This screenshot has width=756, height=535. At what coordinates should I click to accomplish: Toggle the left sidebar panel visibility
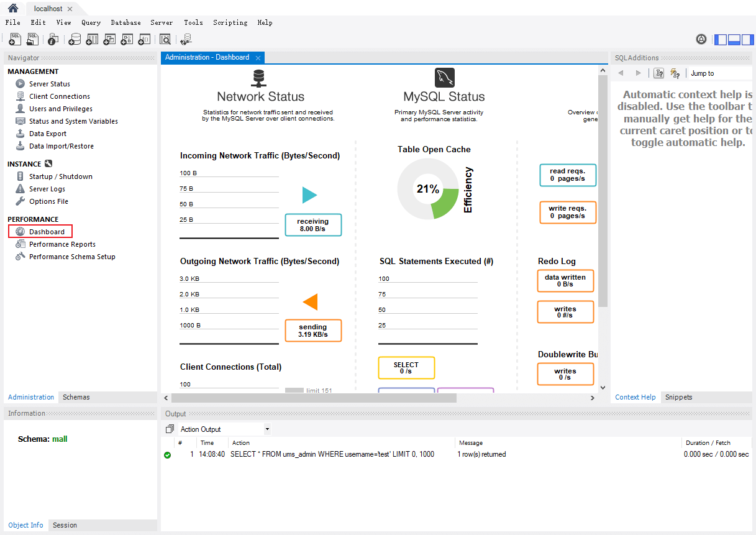pyautogui.click(x=721, y=39)
